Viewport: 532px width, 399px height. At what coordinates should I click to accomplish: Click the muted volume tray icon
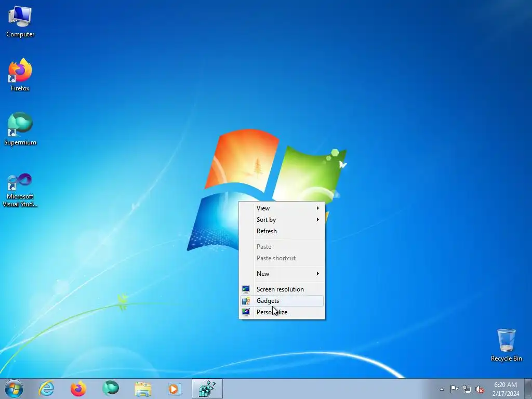(480, 389)
